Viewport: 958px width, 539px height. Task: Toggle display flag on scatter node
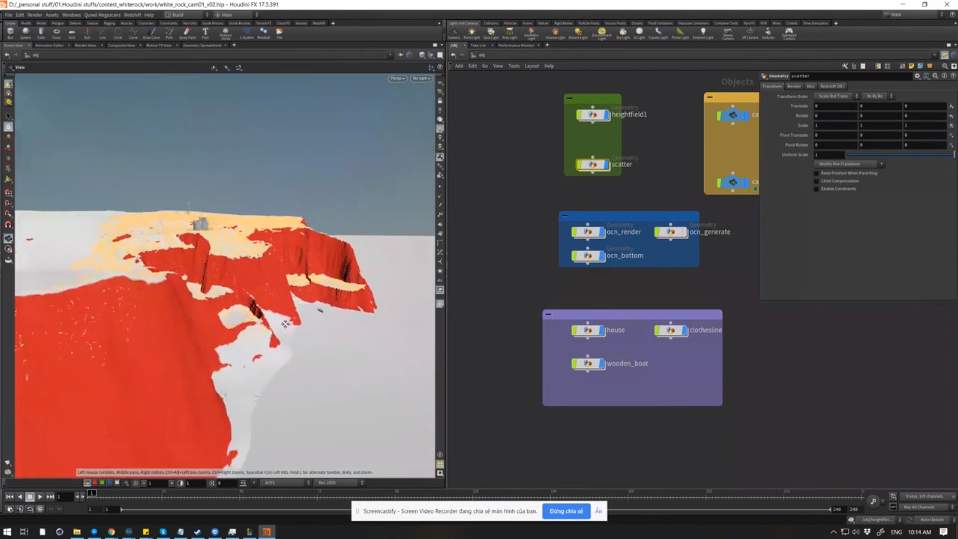tap(606, 164)
